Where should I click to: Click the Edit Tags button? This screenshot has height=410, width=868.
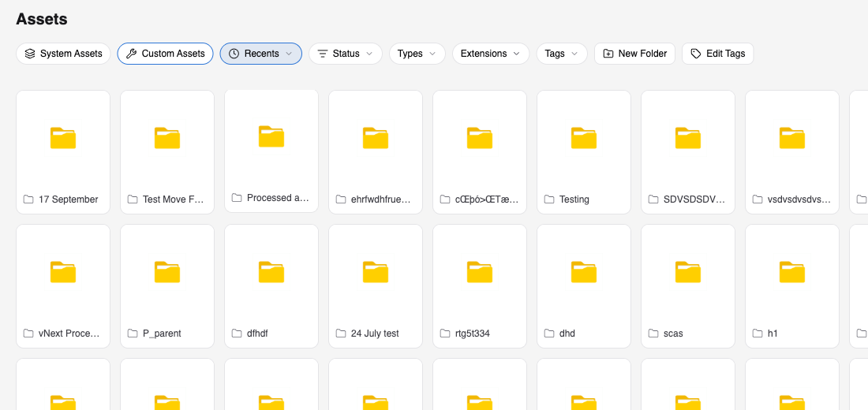(x=718, y=54)
